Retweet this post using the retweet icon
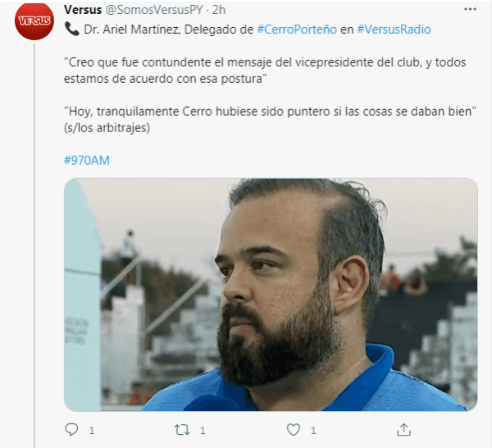This screenshot has width=492, height=448. click(x=182, y=430)
